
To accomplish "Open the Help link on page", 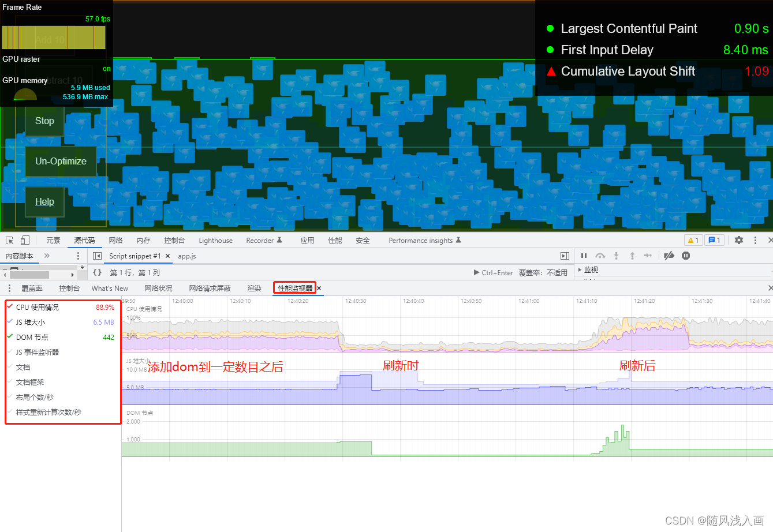I will coord(44,201).
